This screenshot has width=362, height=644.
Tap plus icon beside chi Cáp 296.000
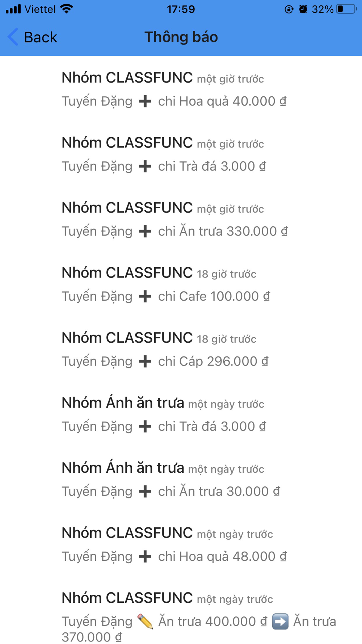pyautogui.click(x=145, y=361)
